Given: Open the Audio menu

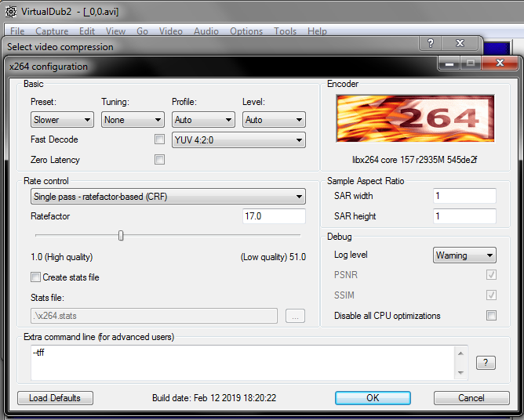Looking at the screenshot, I should 206,31.
